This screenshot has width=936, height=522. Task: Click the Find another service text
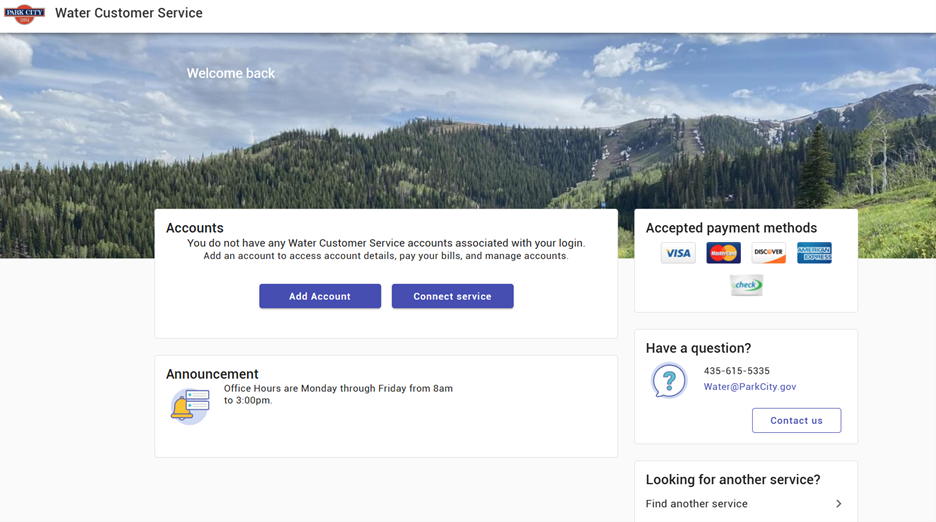coord(697,503)
